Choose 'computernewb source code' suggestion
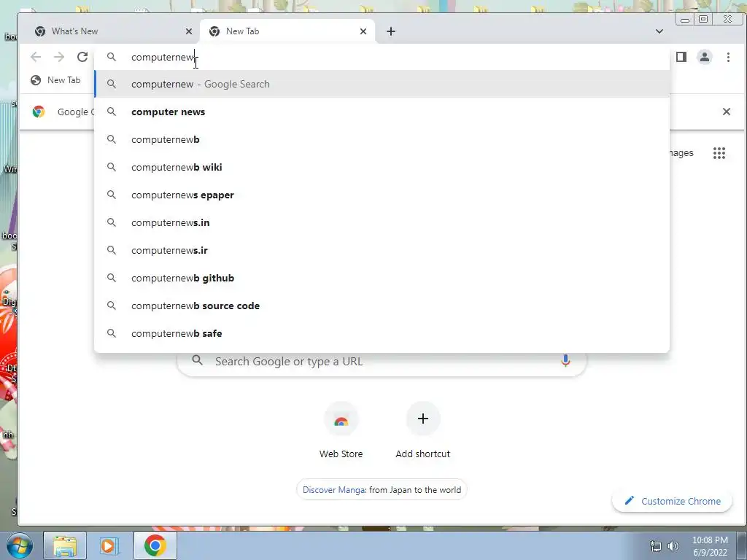Screen dimensions: 747x560 tap(382, 306)
